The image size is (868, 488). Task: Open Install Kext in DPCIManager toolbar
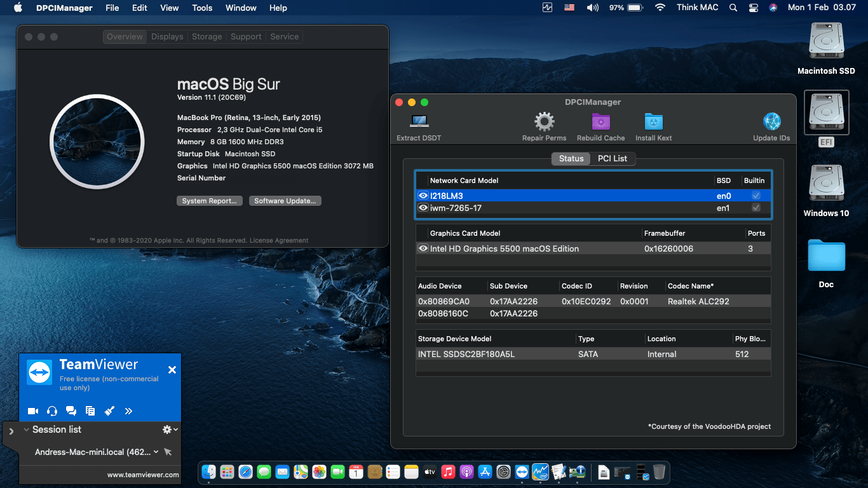pyautogui.click(x=653, y=121)
